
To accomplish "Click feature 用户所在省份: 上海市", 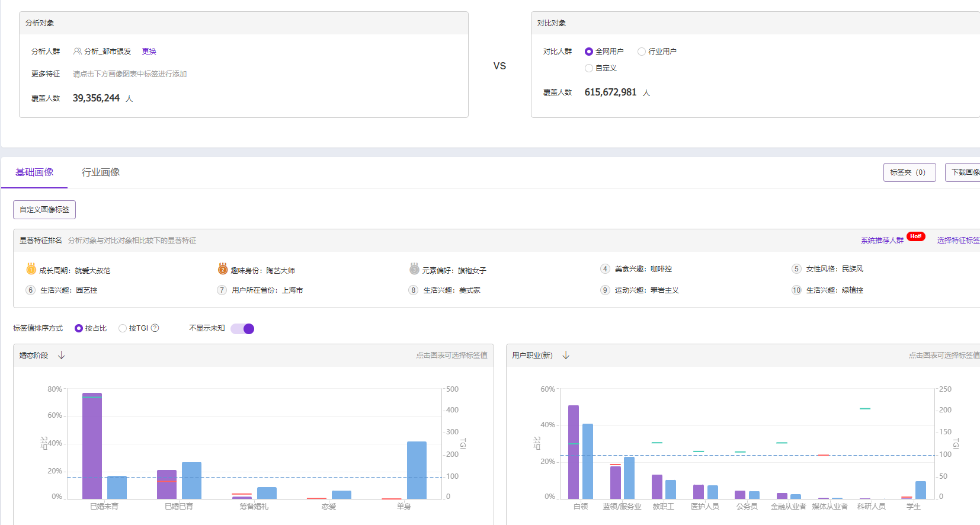I will [267, 290].
